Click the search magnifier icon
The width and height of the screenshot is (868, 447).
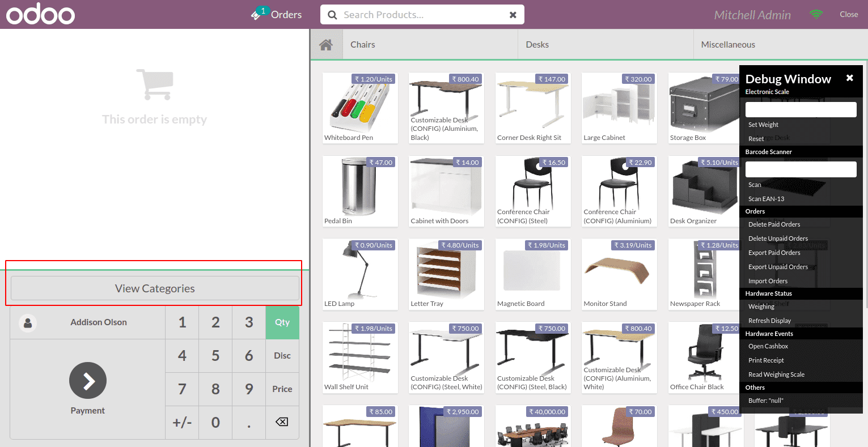click(x=333, y=15)
